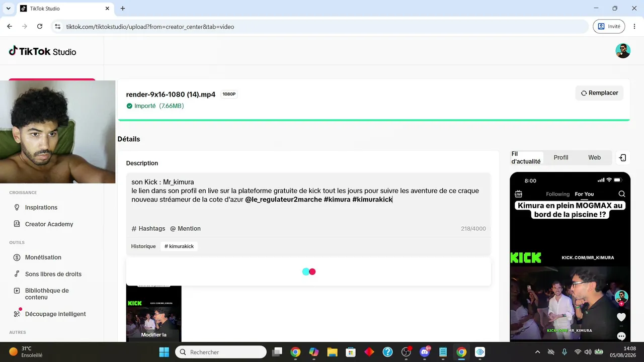Click the 218/4000 character counter
This screenshot has height=362, width=644.
pyautogui.click(x=473, y=229)
